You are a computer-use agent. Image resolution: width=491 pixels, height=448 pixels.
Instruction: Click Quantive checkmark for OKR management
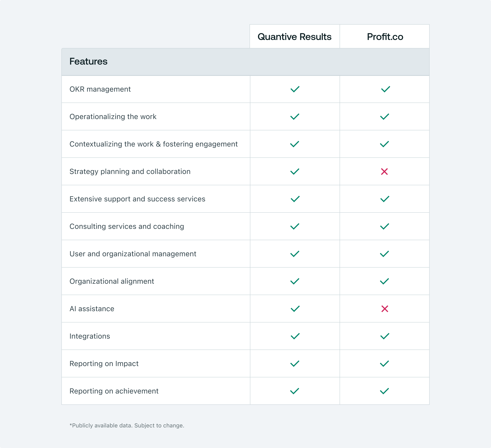pos(295,89)
